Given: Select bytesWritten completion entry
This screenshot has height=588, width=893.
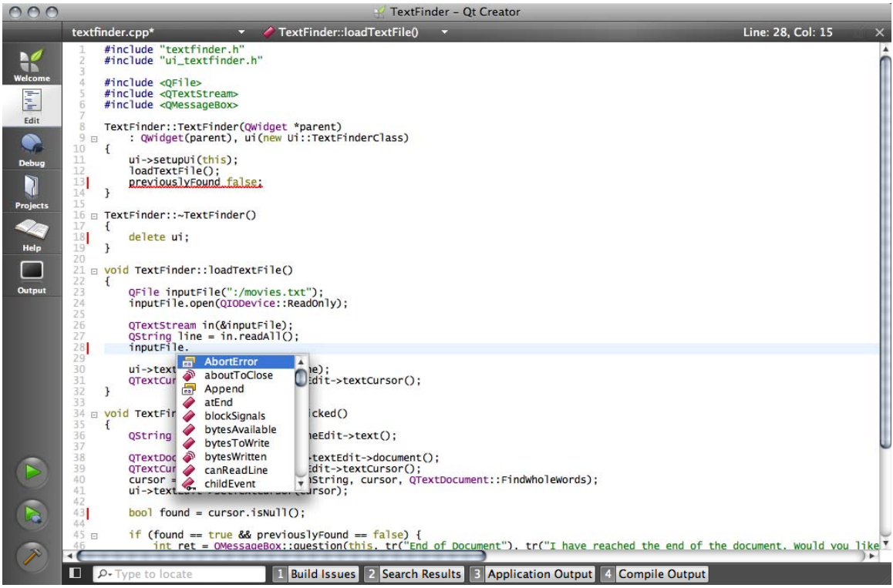Looking at the screenshot, I should pos(236,456).
